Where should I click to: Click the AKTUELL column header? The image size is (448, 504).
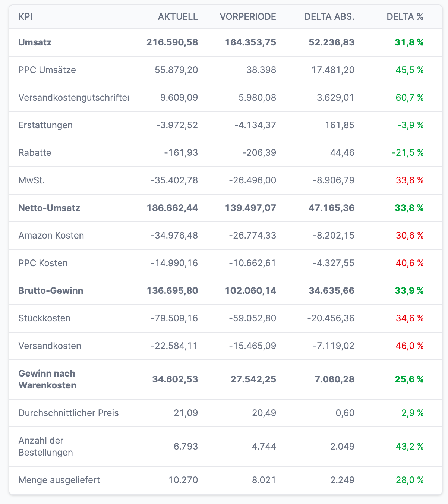tap(178, 17)
